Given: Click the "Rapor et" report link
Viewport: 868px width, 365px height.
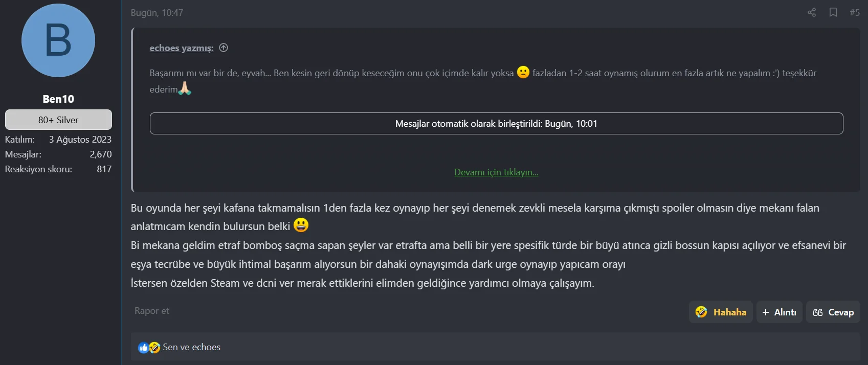Looking at the screenshot, I should coord(151,311).
